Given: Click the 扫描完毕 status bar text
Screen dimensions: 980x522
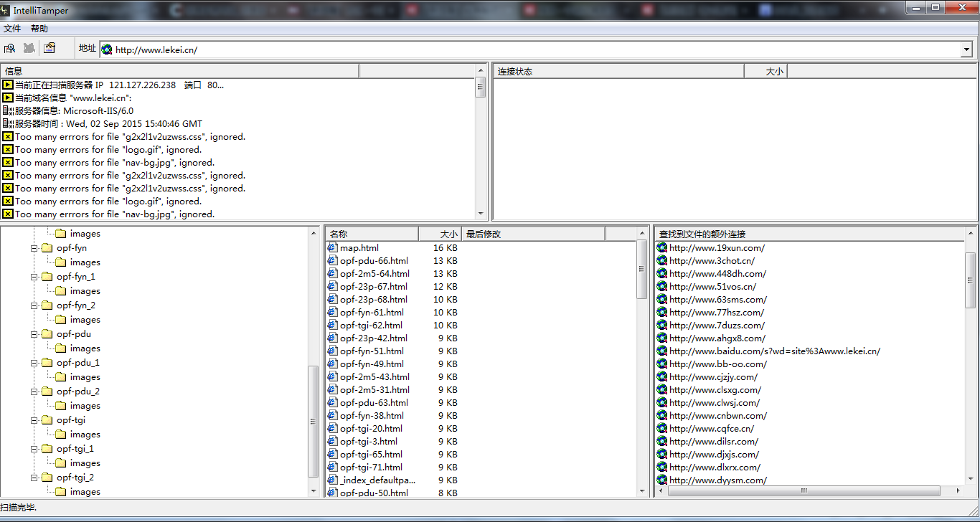Looking at the screenshot, I should [x=18, y=508].
